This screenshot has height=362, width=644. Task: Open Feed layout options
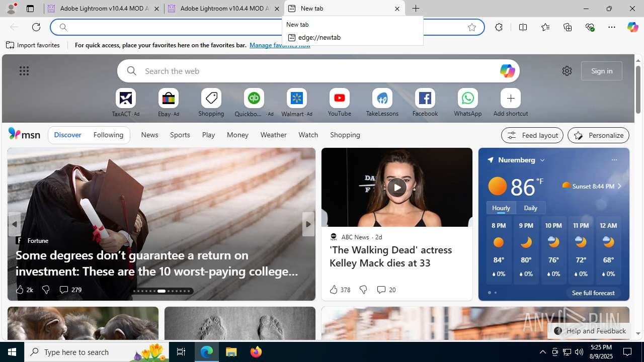[532, 135]
